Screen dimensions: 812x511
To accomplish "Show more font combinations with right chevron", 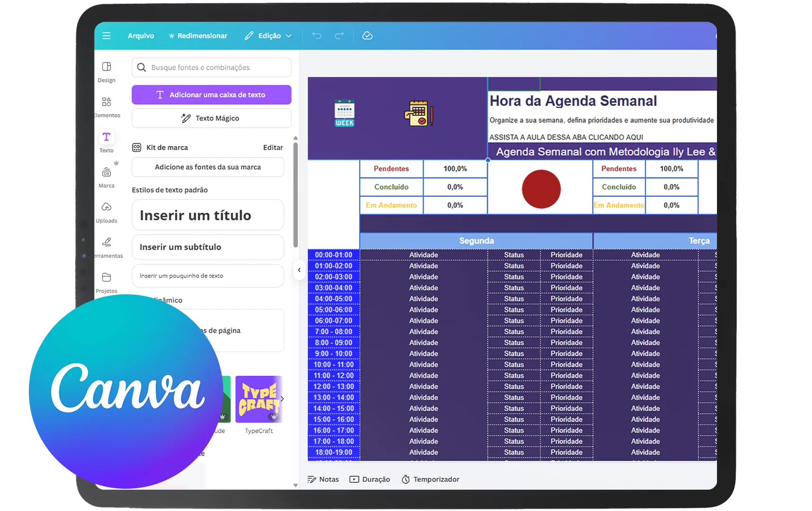I will tap(282, 399).
